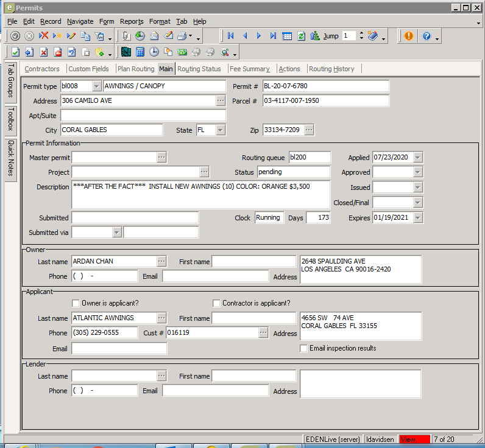Screen dimensions: 485x448
Task: Click the blue help question mark icon
Action: [427, 36]
